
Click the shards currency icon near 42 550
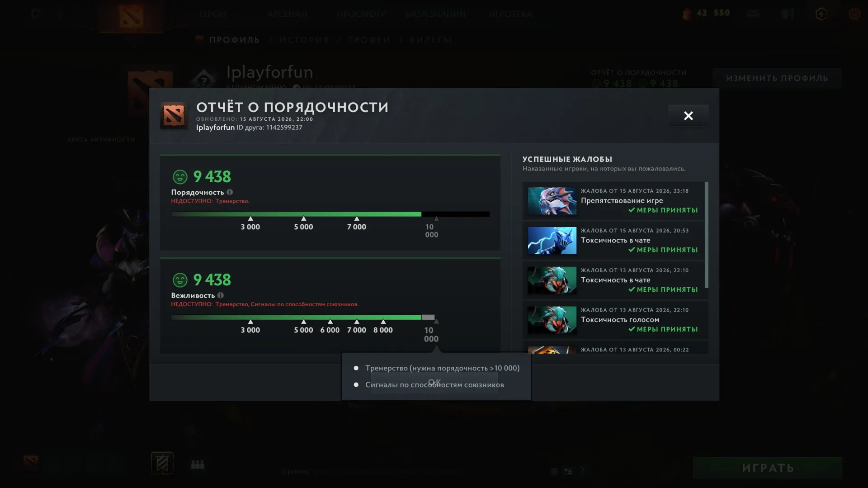click(x=687, y=14)
